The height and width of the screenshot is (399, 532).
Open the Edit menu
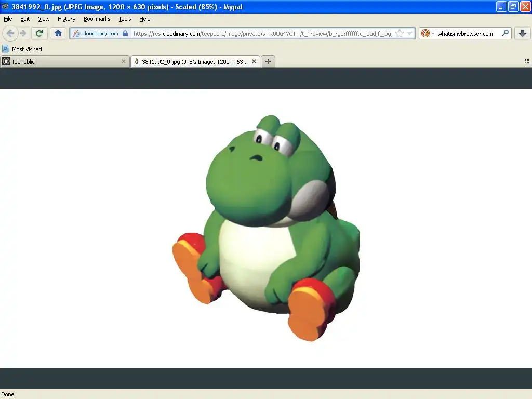click(25, 19)
